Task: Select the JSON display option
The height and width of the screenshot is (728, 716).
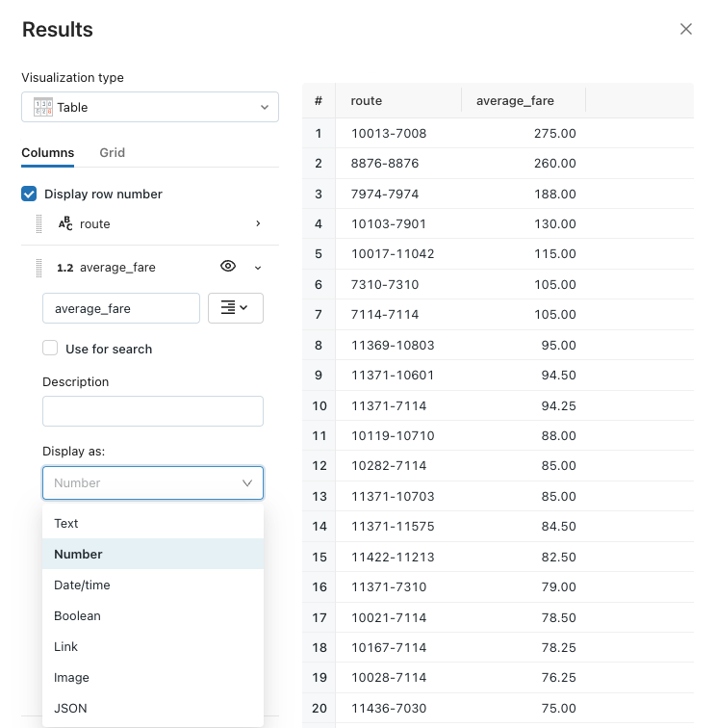Action: (x=70, y=708)
